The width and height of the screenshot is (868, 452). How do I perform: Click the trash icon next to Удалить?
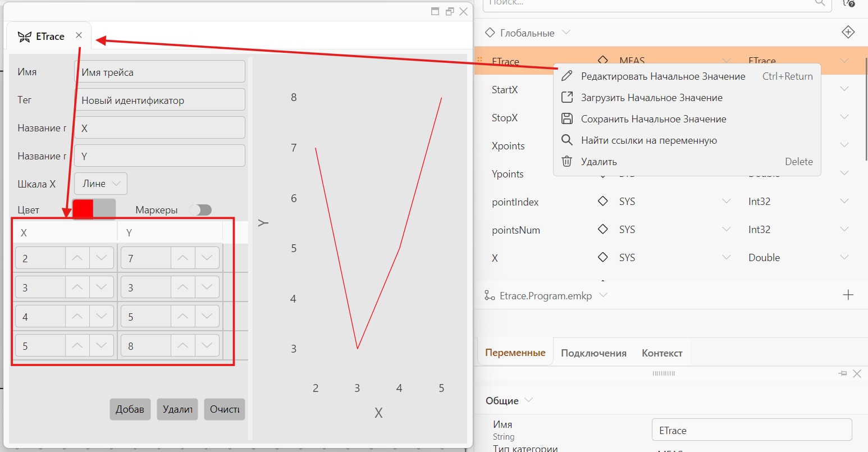tap(567, 161)
